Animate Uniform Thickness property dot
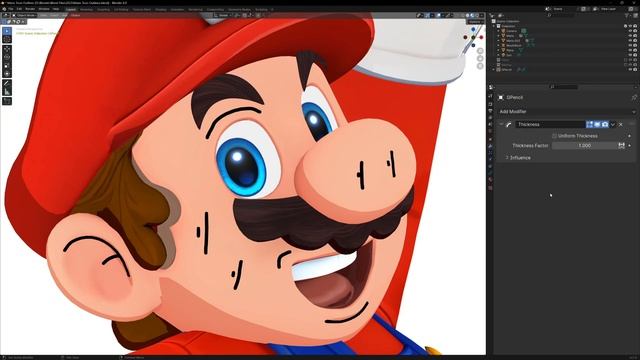This screenshot has width=640, height=360. (x=630, y=136)
